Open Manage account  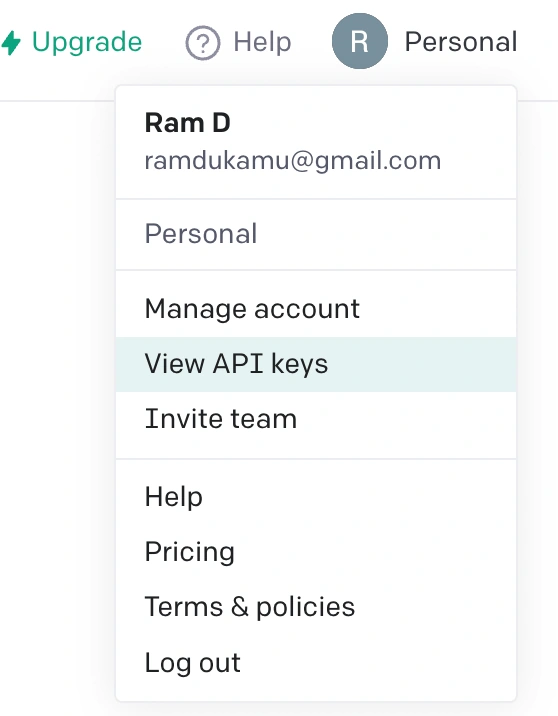click(x=316, y=309)
